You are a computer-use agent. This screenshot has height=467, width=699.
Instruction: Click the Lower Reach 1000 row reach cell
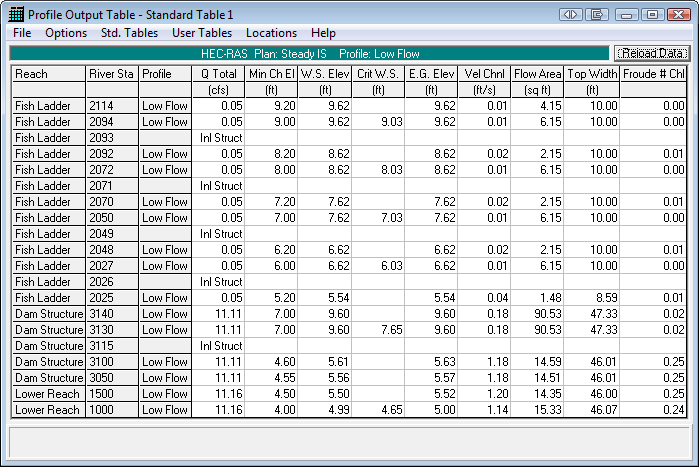pyautogui.click(x=48, y=409)
